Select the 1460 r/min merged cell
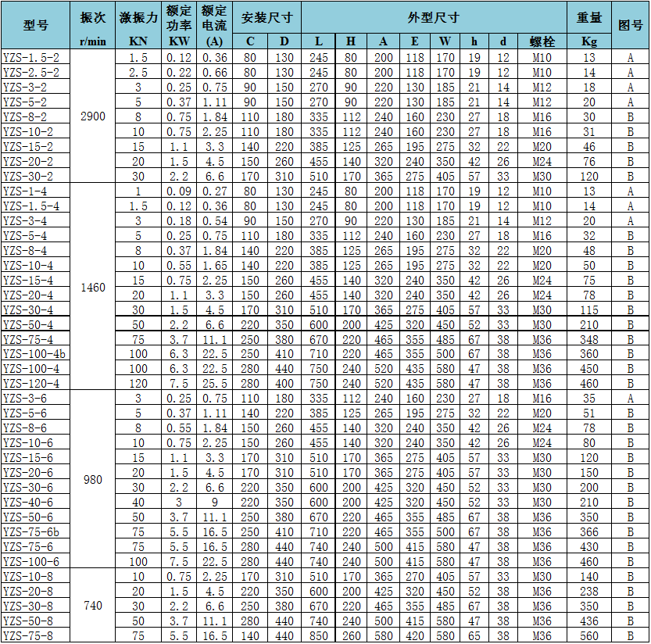651x644 pixels. (x=92, y=287)
